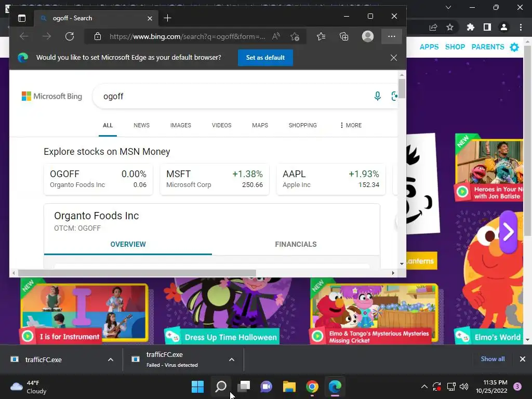532x399 pixels.
Task: Select the ALL search tab
Action: click(108, 125)
